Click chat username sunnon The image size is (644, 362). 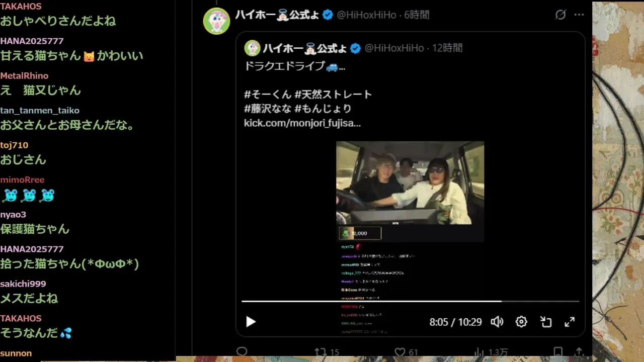coord(16,353)
